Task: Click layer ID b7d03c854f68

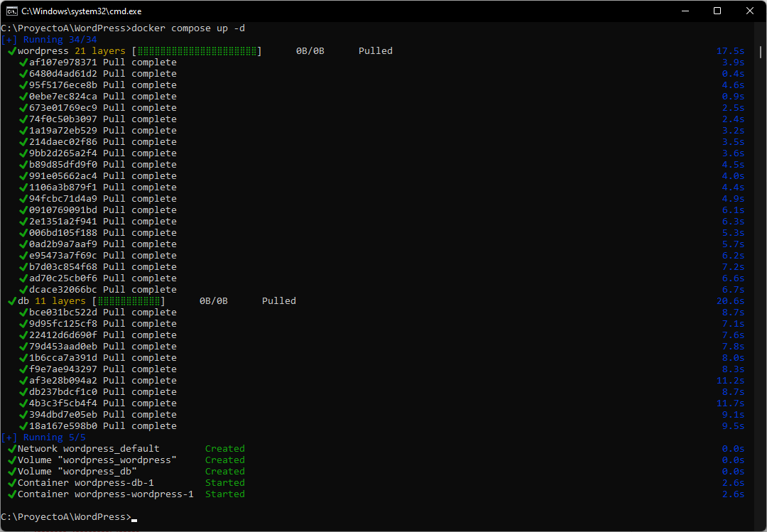Action: click(x=63, y=267)
